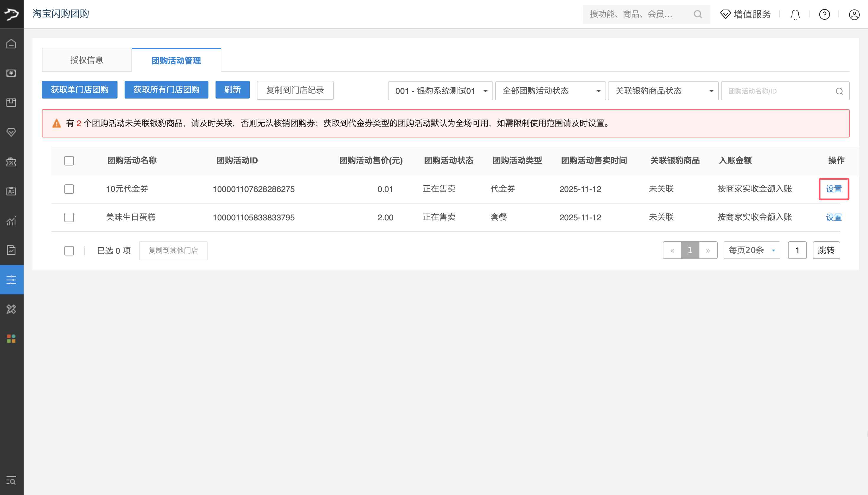Focus the 团购活动名称/ID search field

click(779, 91)
